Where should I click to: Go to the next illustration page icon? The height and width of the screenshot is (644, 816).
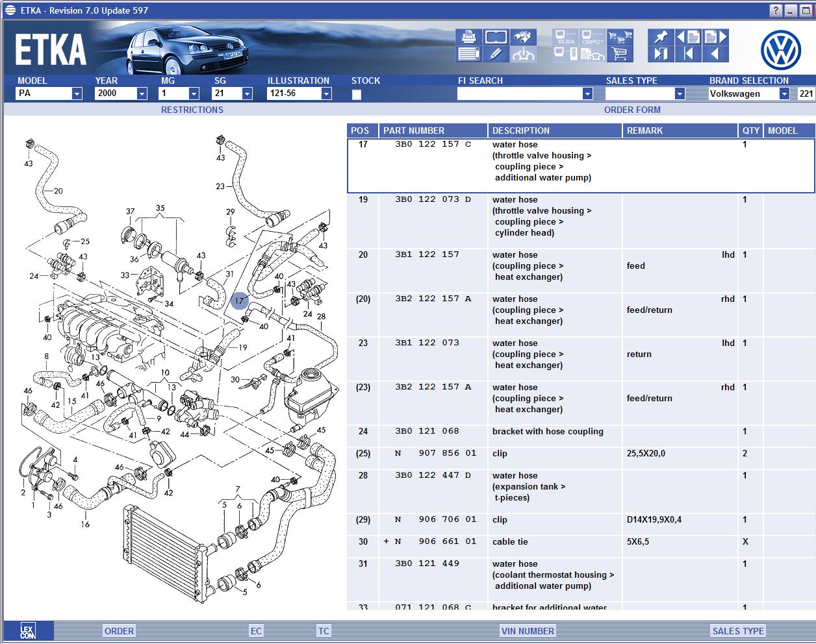[715, 37]
